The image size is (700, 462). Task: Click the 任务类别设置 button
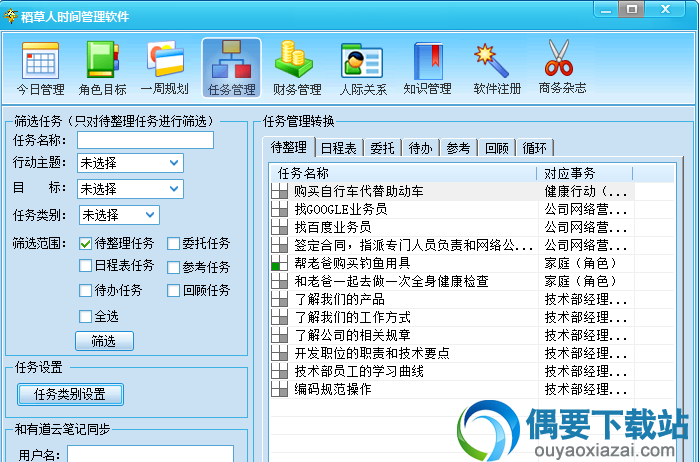(x=70, y=395)
